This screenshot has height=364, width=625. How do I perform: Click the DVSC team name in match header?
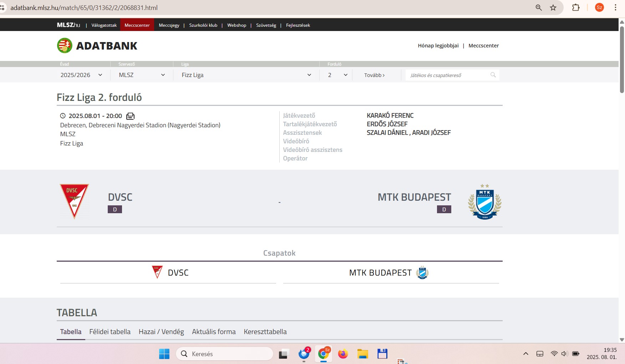pos(120,197)
